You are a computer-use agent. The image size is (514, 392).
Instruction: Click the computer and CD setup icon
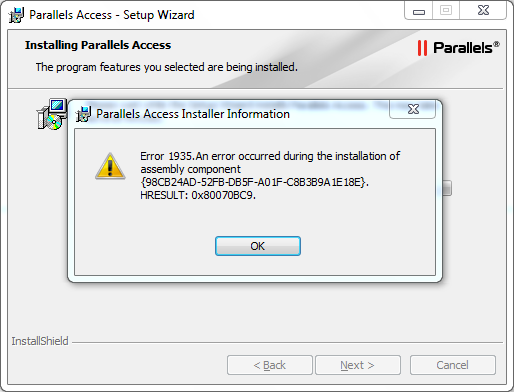pos(51,114)
